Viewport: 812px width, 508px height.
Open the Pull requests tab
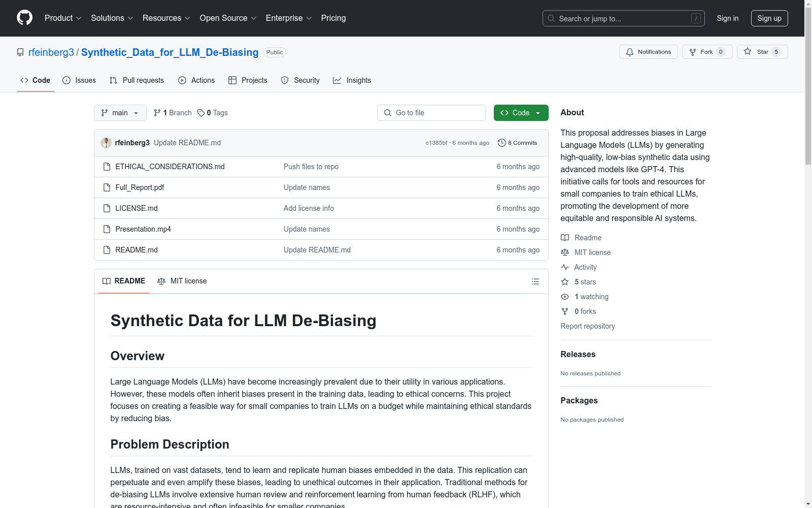[x=137, y=80]
